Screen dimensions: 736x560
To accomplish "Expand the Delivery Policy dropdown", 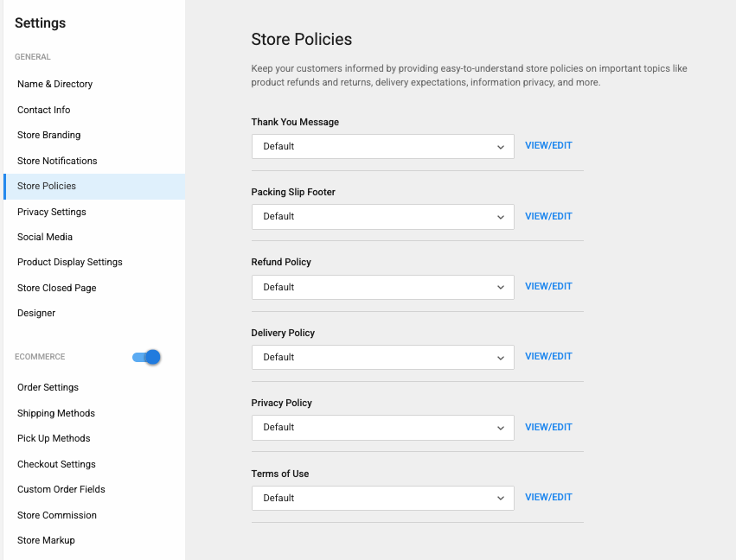I will (382, 357).
